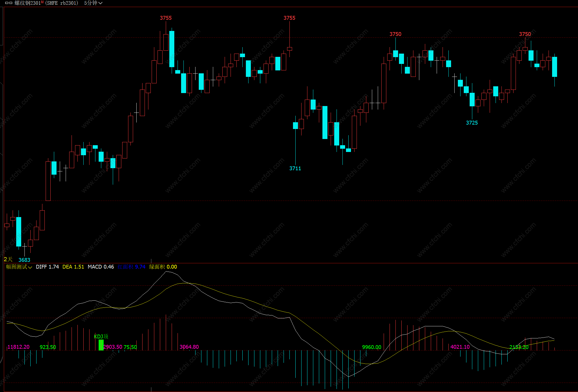Click the 9960.00 green area value
The image size is (578, 392).
372,347
